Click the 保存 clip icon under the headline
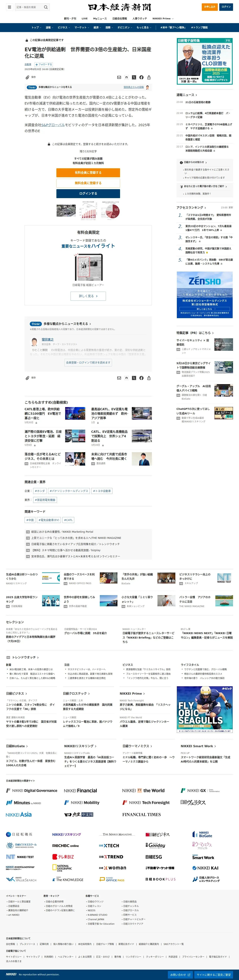The width and height of the screenshot is (239, 980). point(27,77)
